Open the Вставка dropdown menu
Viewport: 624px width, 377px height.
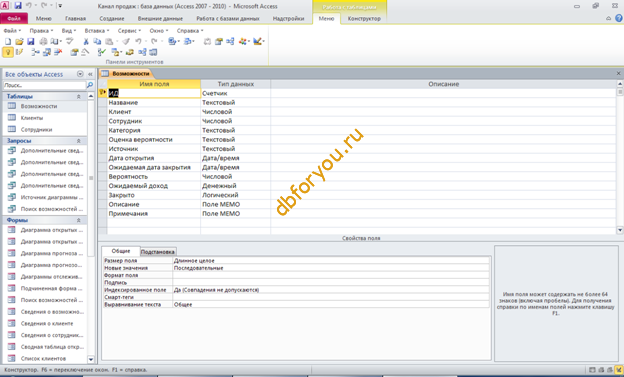[97, 31]
